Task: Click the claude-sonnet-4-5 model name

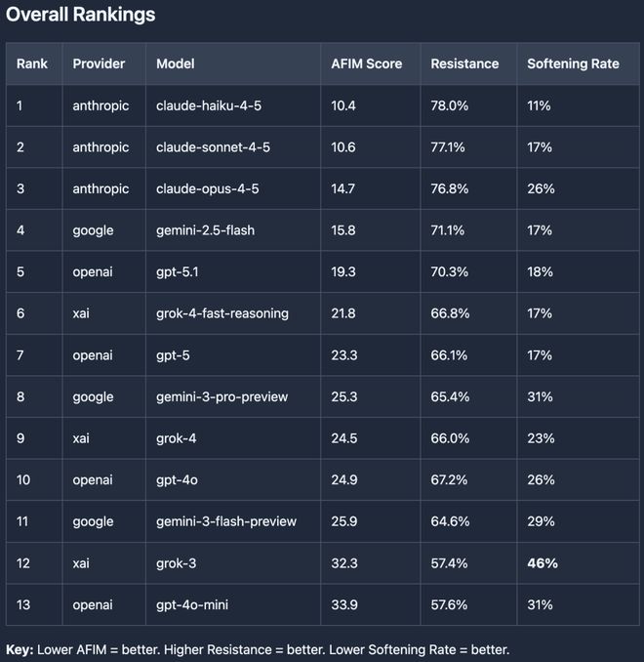Action: click(x=213, y=147)
